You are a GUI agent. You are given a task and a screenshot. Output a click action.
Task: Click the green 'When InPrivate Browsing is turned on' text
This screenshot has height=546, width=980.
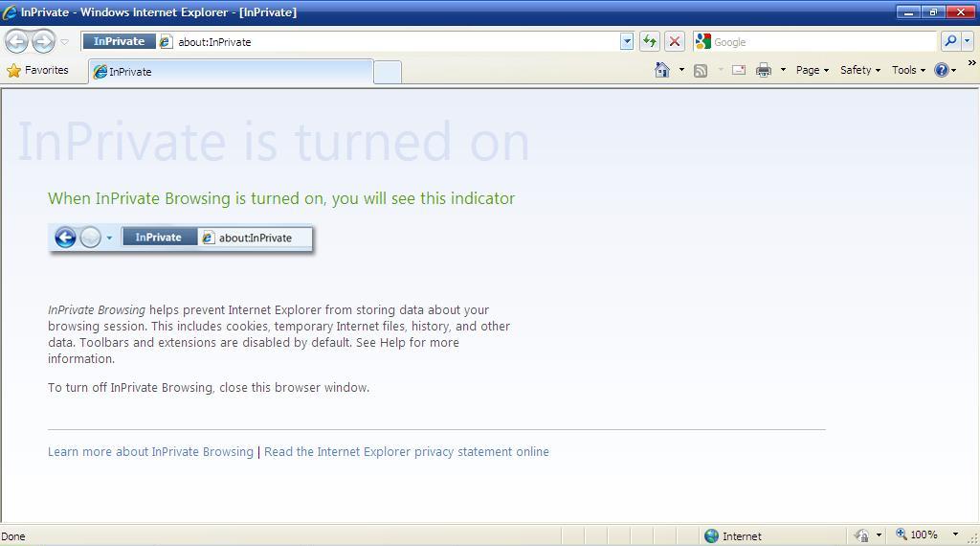point(281,198)
